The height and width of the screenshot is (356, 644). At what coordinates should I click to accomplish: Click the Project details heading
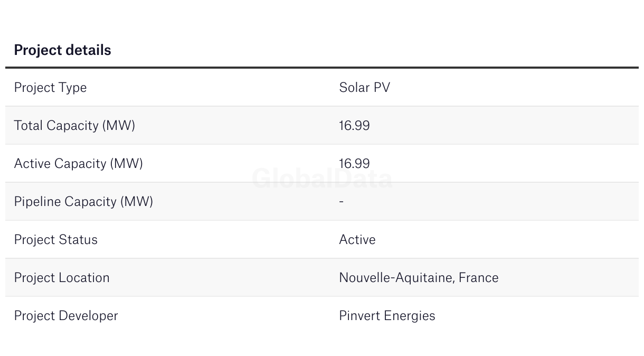[62, 50]
